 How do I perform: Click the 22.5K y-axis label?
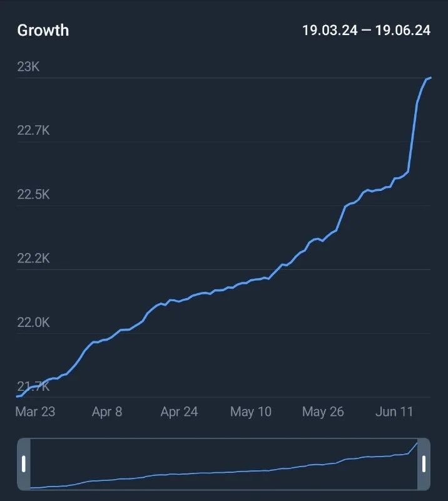click(33, 194)
